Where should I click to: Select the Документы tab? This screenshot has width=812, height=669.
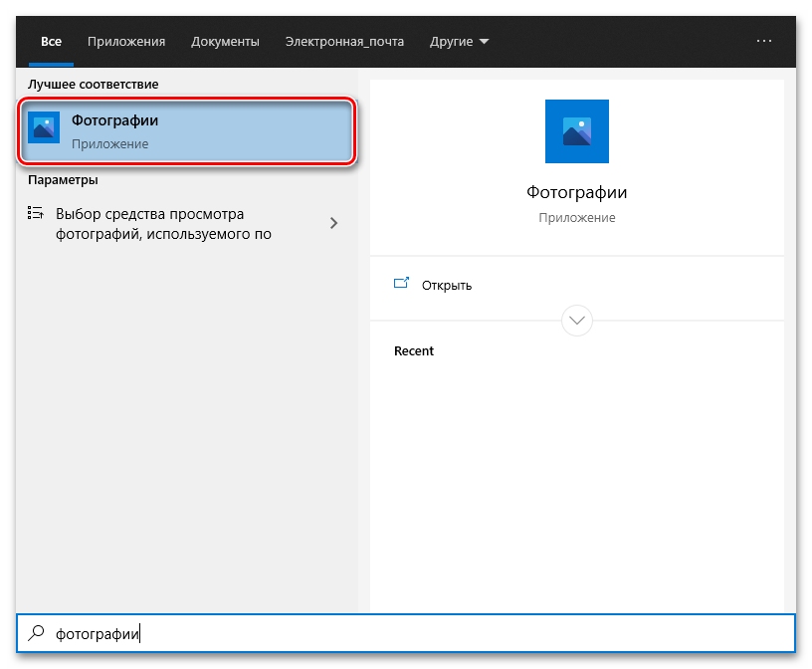[x=225, y=42]
